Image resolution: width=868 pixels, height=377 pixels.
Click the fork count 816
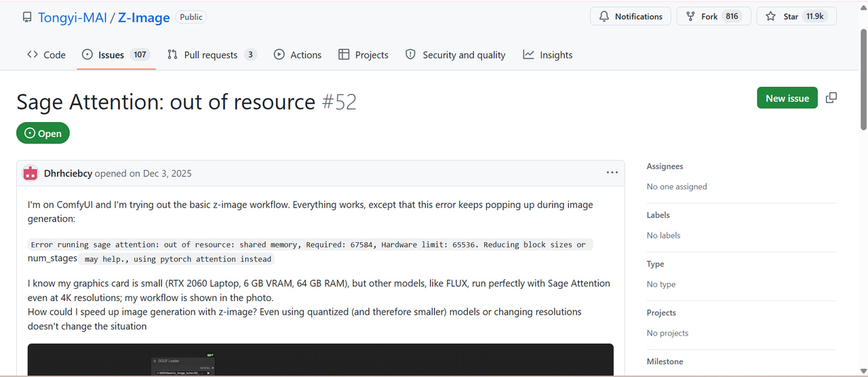pos(732,16)
